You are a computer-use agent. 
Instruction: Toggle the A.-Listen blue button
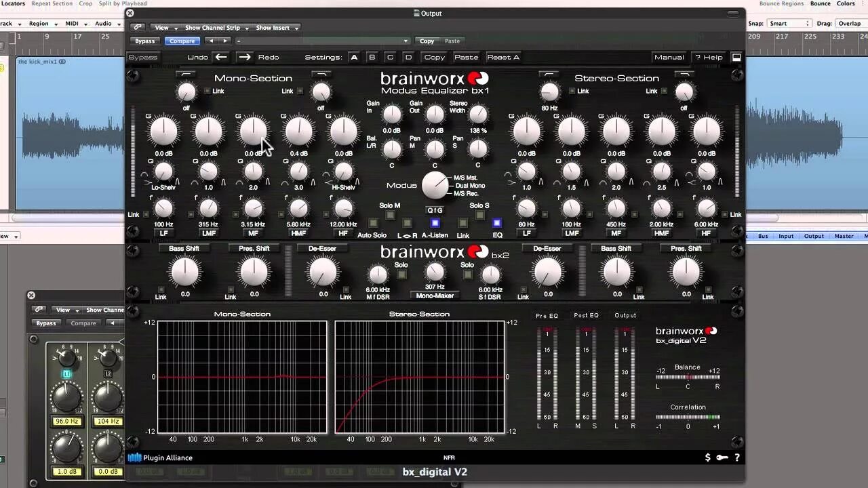pyautogui.click(x=435, y=223)
